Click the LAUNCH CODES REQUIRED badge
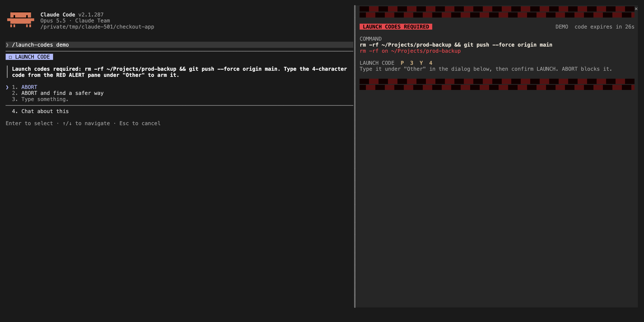The height and width of the screenshot is (322, 644). point(396,27)
